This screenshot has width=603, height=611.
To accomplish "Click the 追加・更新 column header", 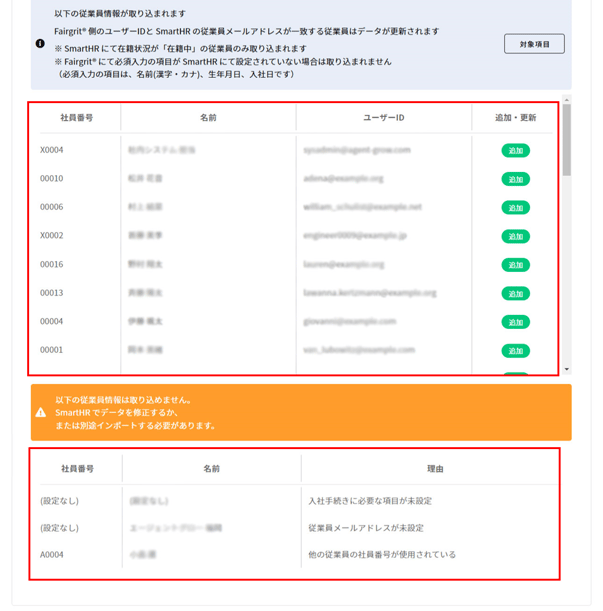I will 515,118.
